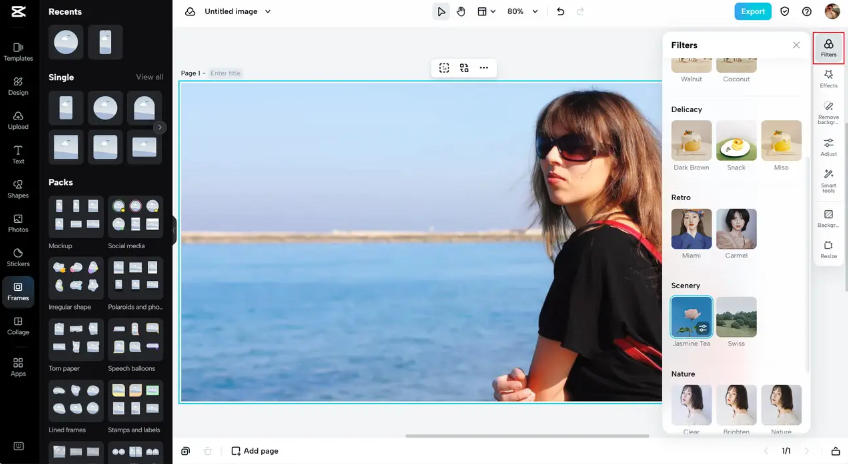Image resolution: width=848 pixels, height=464 pixels.
Task: Click the crop icon in floating toolbar
Action: pos(444,68)
